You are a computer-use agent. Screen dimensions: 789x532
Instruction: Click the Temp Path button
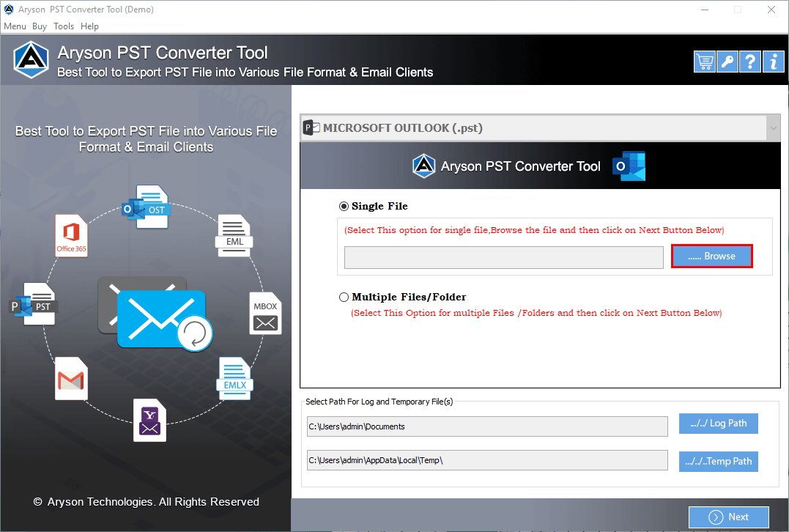point(718,462)
